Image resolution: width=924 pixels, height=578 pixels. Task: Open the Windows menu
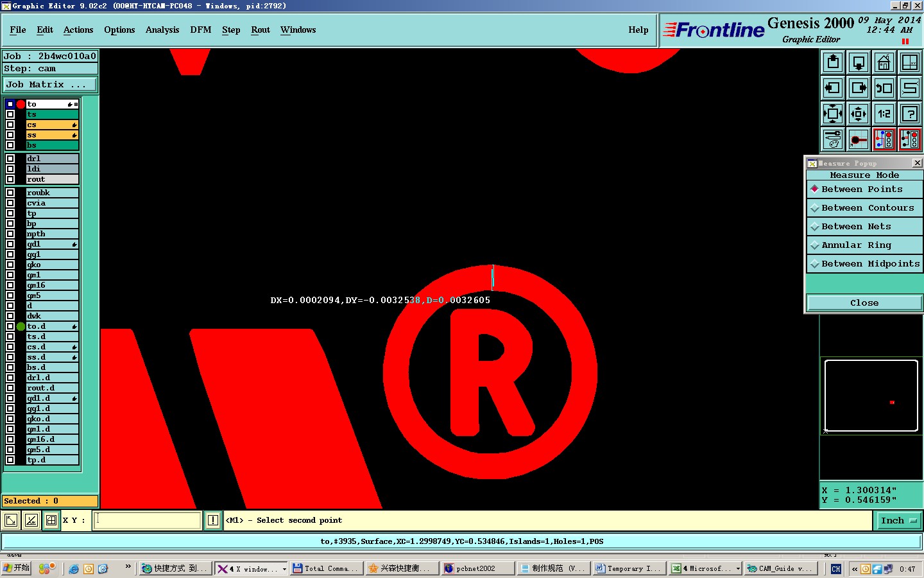click(298, 30)
